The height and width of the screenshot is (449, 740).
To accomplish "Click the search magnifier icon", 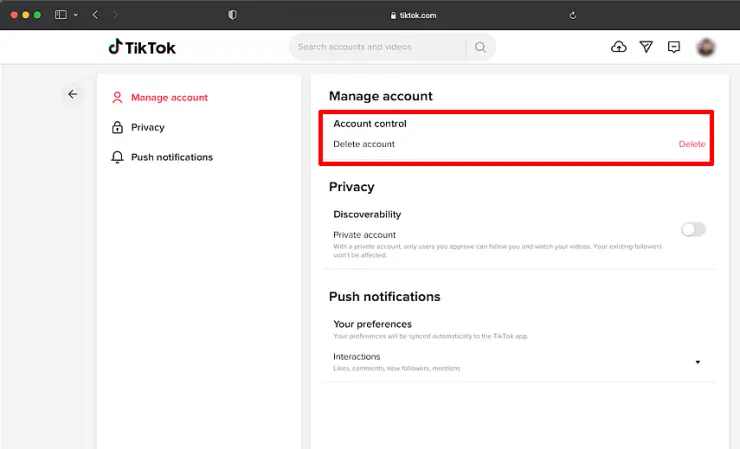I will 480,47.
